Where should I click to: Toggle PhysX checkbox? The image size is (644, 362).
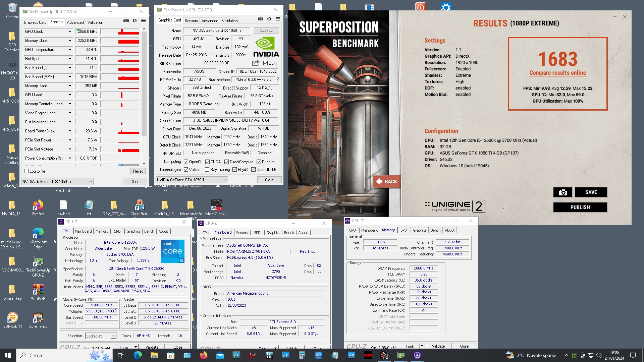234,170
